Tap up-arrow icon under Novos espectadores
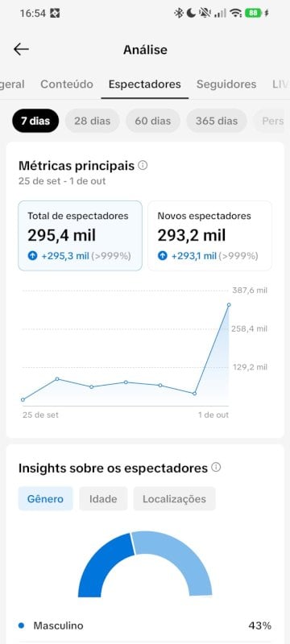This screenshot has width=290, height=644. pyautogui.click(x=163, y=256)
